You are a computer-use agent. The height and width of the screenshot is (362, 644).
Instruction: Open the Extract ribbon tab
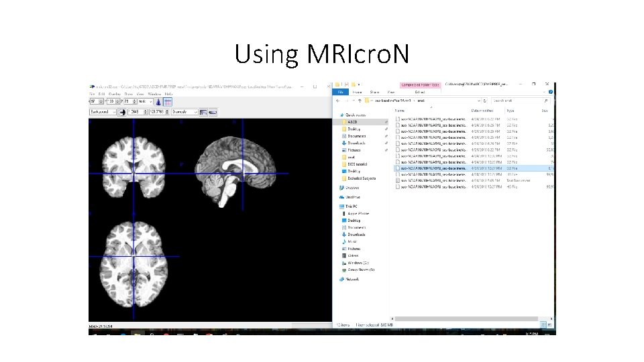[x=420, y=93]
